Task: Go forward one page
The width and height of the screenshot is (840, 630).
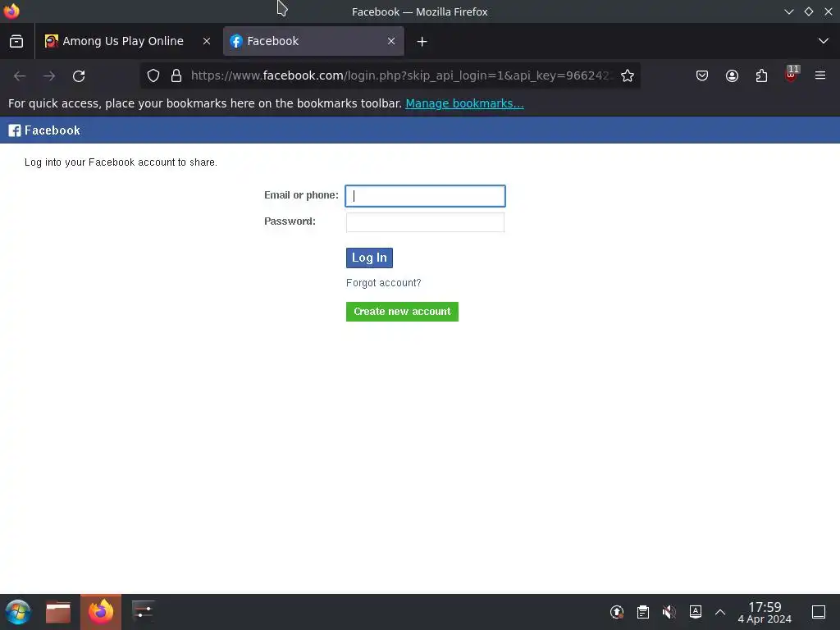Action: point(49,76)
